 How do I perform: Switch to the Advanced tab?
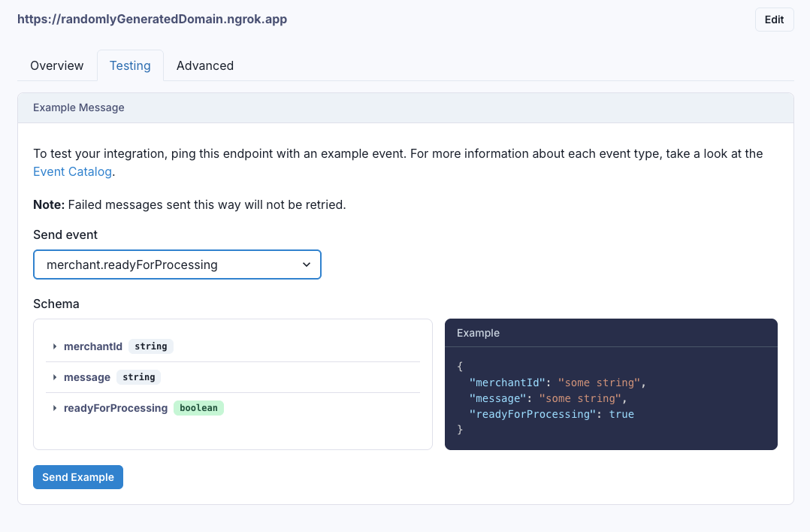(204, 65)
